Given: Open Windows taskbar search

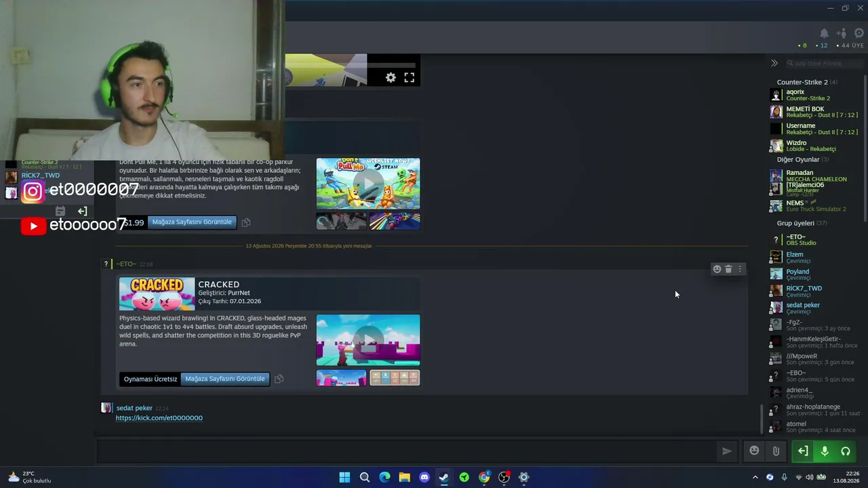Looking at the screenshot, I should (x=365, y=477).
